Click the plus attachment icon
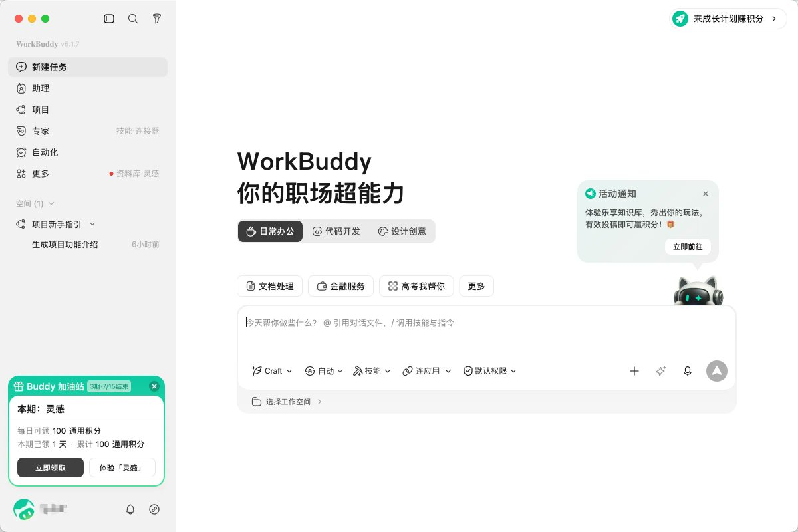The image size is (798, 532). click(634, 371)
